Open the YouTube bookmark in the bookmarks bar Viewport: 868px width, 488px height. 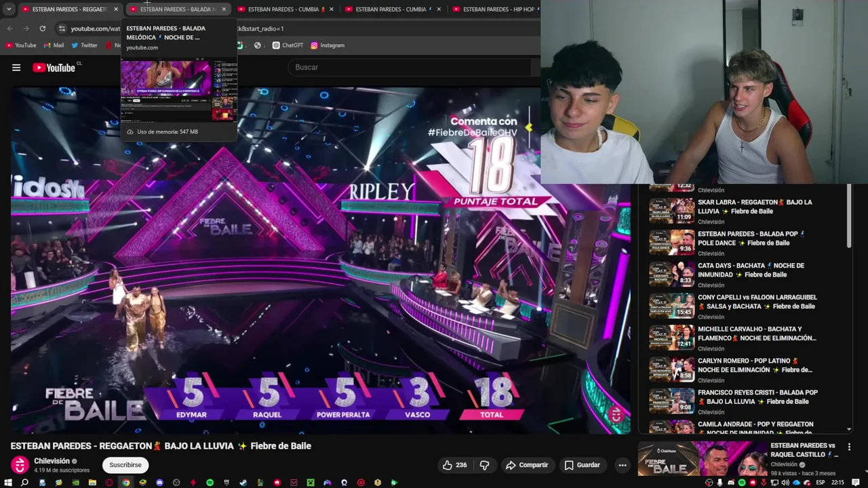[x=20, y=45]
